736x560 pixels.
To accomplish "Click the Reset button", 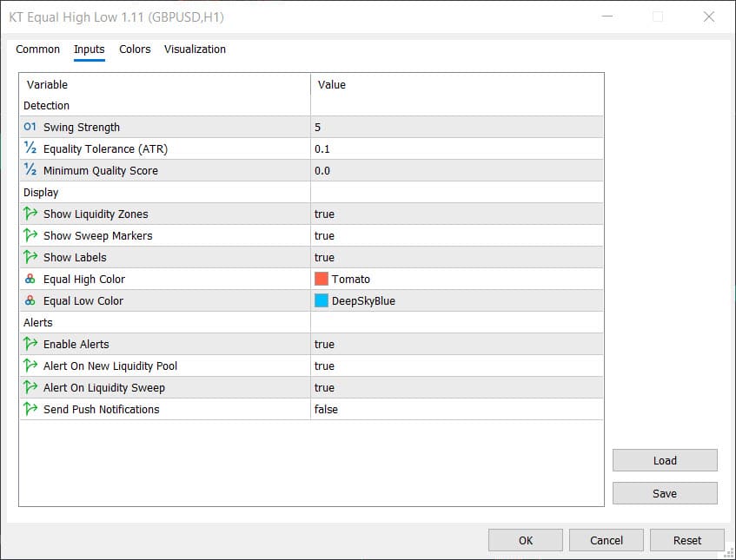I will coord(687,540).
